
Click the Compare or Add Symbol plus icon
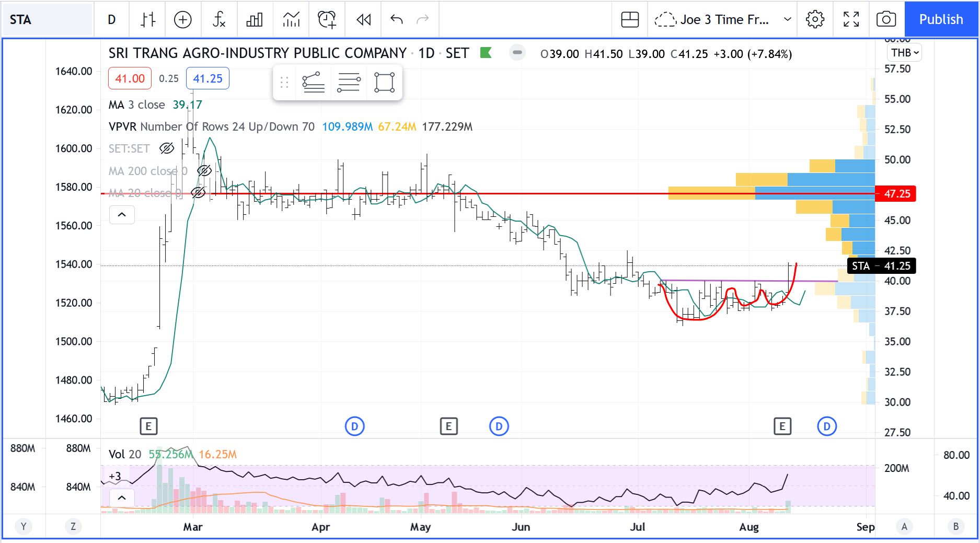click(182, 20)
